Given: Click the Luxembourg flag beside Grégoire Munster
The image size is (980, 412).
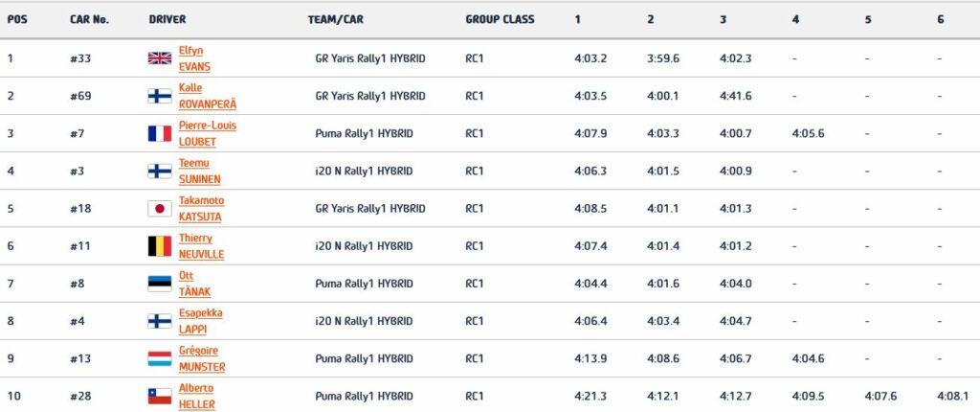Looking at the screenshot, I should (x=159, y=358).
